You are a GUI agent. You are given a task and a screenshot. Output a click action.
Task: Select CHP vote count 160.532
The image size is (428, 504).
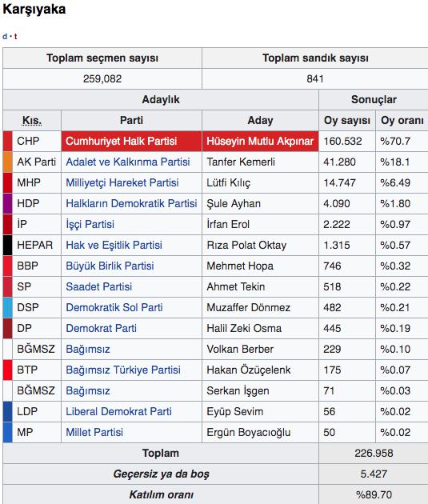(342, 141)
